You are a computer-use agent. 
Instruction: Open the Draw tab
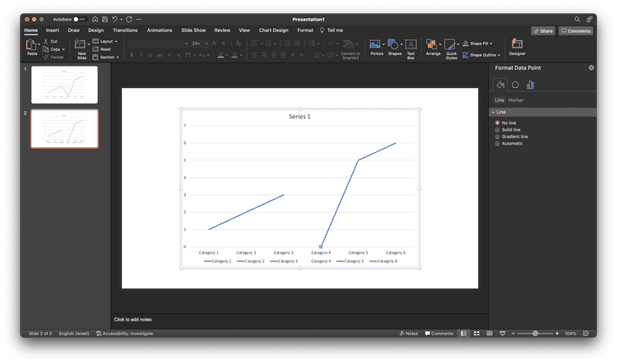coord(73,30)
